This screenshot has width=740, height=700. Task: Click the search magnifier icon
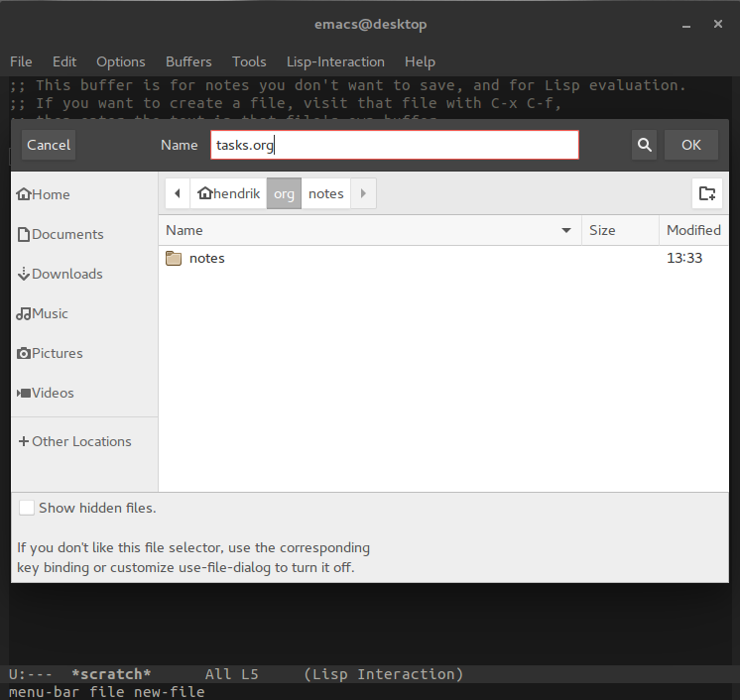click(x=644, y=145)
